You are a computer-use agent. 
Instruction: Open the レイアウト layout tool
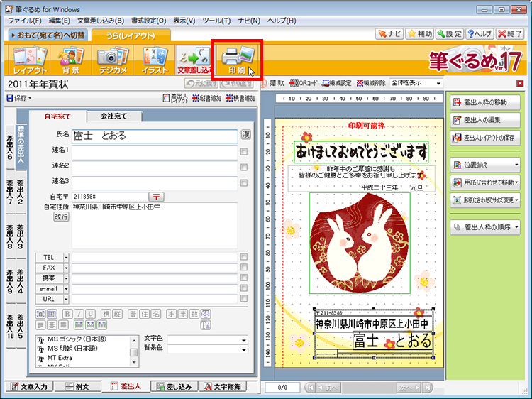click(29, 60)
